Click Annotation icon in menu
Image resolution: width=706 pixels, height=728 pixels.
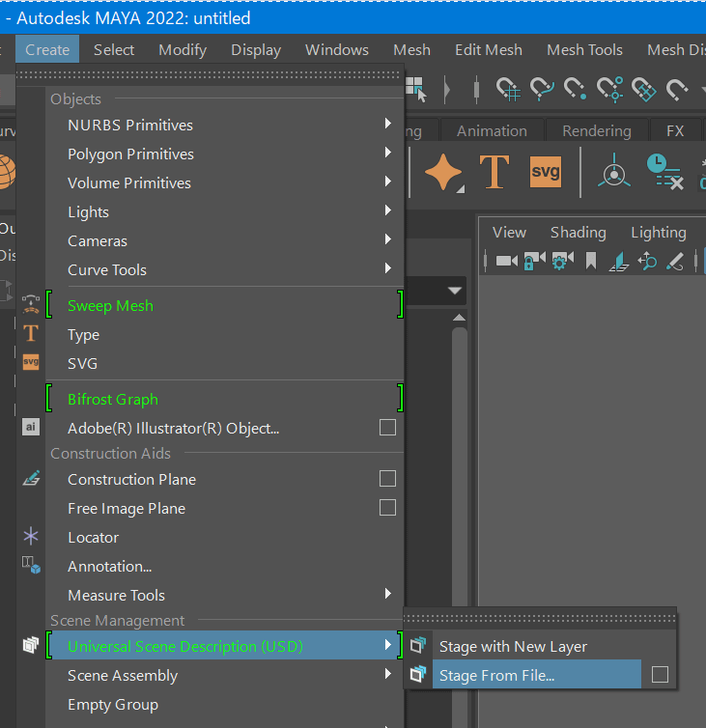[31, 565]
